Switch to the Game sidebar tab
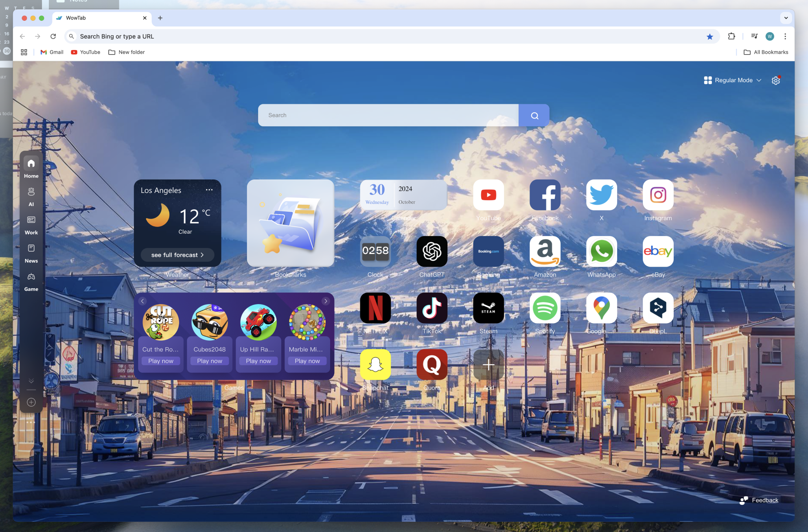This screenshot has height=532, width=808. (31, 282)
